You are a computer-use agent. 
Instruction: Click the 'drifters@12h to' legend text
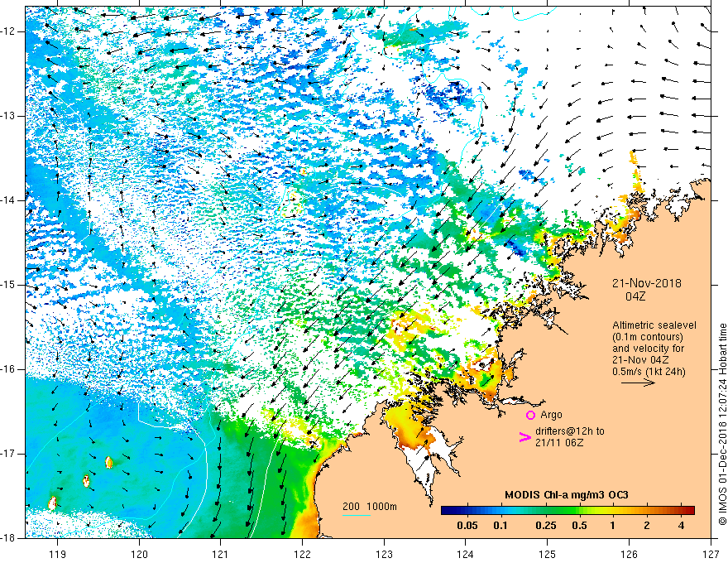pyautogui.click(x=570, y=431)
